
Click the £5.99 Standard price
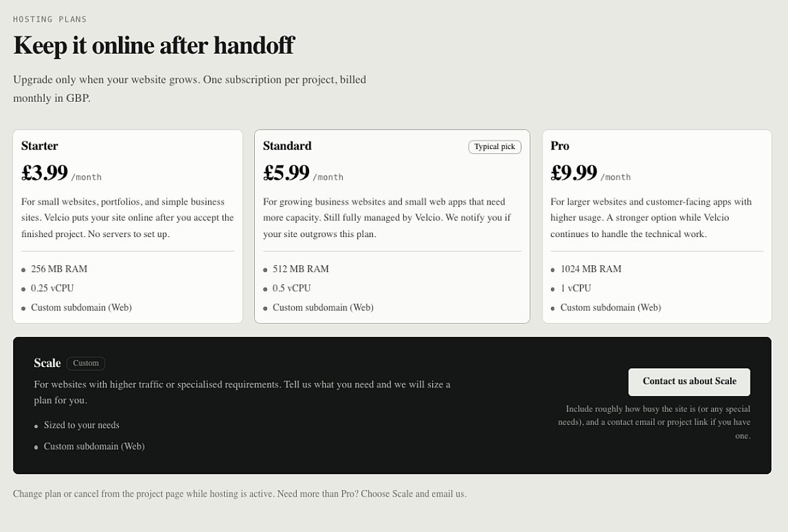pos(286,173)
